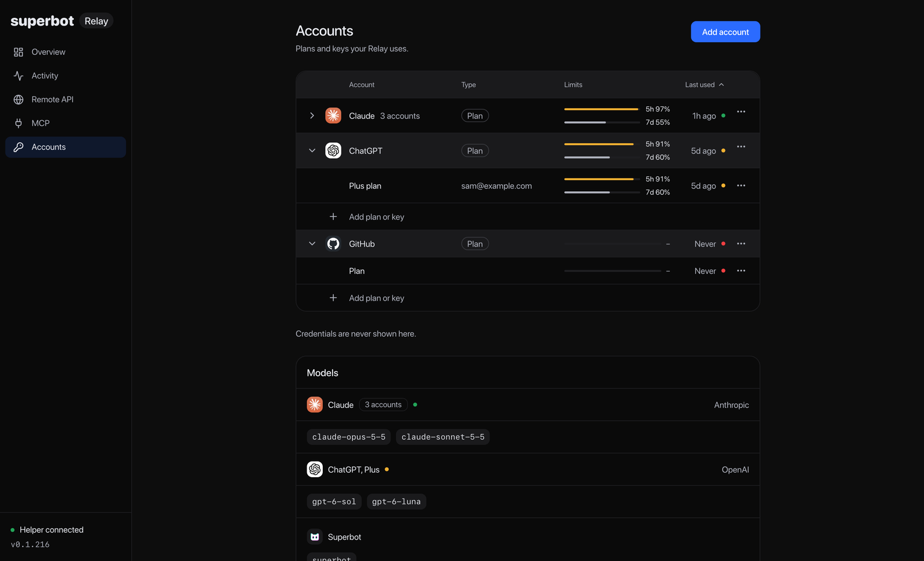Navigate to Remote API
Viewport: 924px width, 561px height.
point(66,99)
